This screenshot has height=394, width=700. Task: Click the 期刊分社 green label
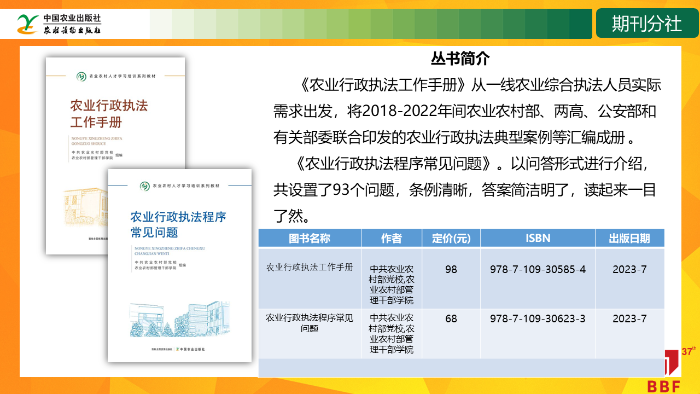pyautogui.click(x=647, y=24)
